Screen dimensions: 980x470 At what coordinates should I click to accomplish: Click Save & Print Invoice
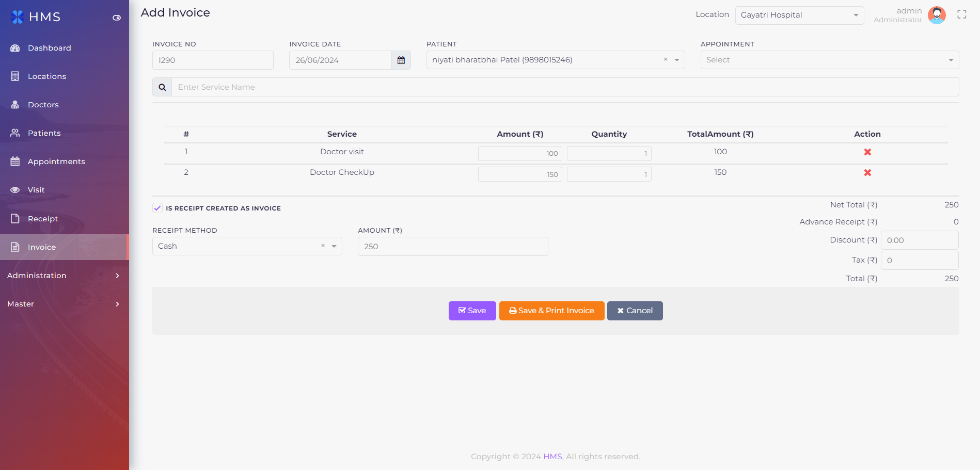[551, 311]
